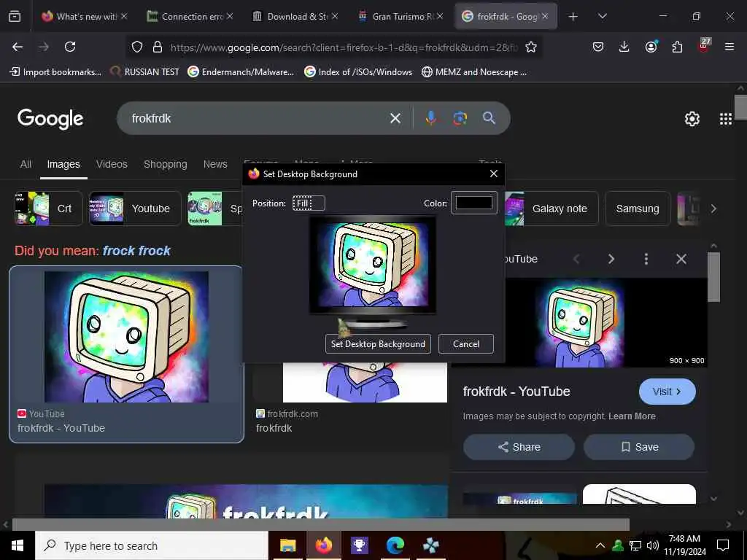Visit the frokfrdk YouTube page
Image resolution: width=747 pixels, height=560 pixels.
(x=667, y=392)
